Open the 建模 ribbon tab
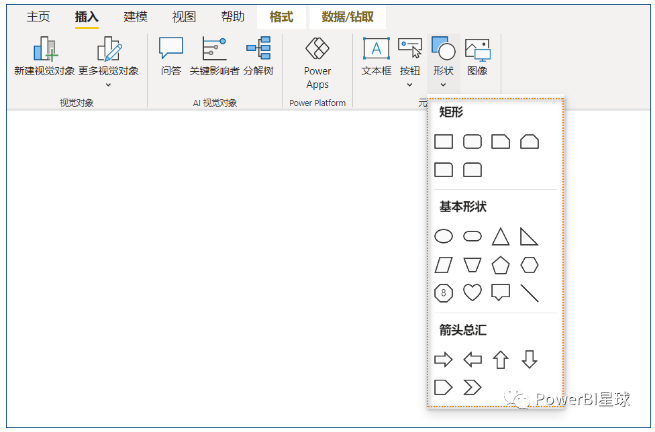 tap(135, 17)
